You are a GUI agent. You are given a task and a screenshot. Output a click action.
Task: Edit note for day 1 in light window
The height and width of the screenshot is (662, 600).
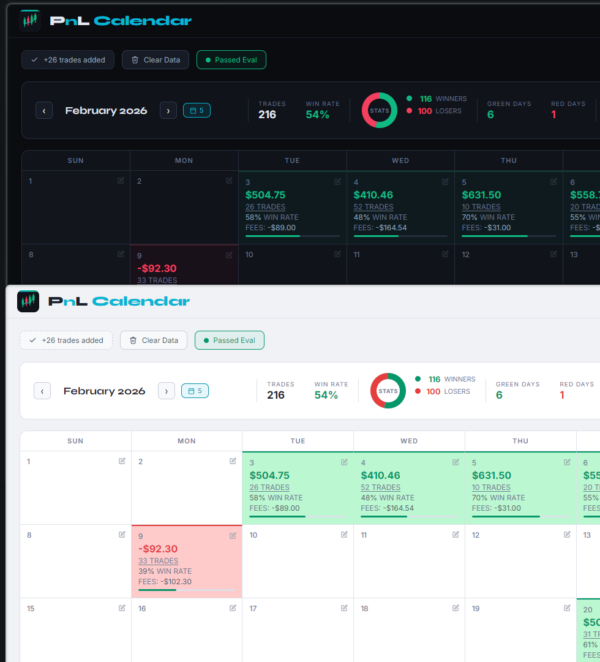(122, 461)
